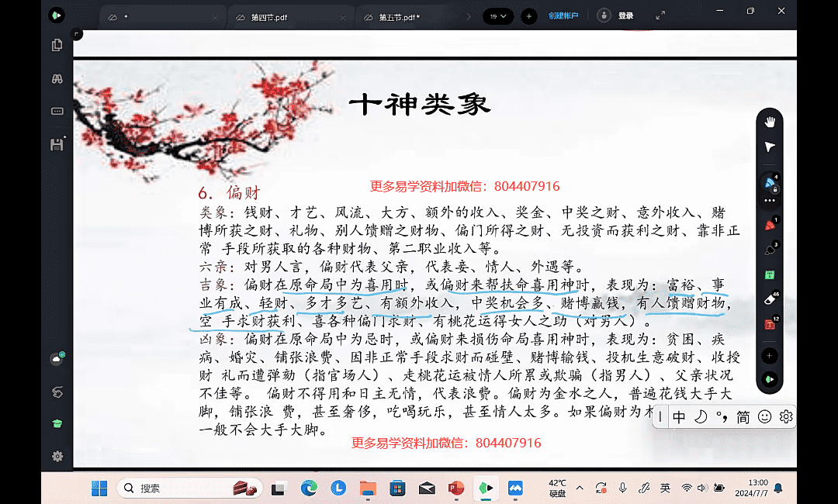This screenshot has height=504, width=838.
Task: Pick the blue pen tool
Action: click(770, 183)
